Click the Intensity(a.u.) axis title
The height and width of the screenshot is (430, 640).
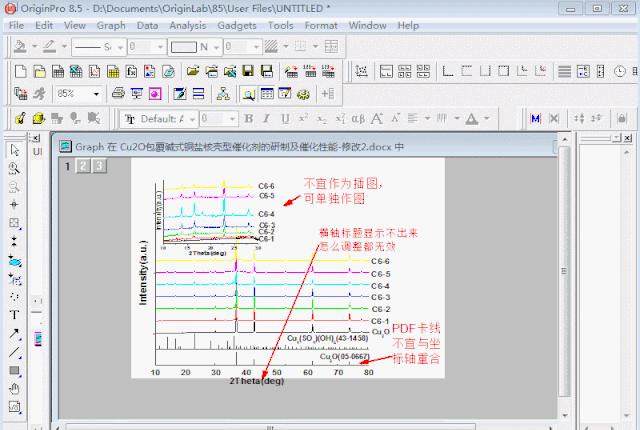(x=142, y=273)
